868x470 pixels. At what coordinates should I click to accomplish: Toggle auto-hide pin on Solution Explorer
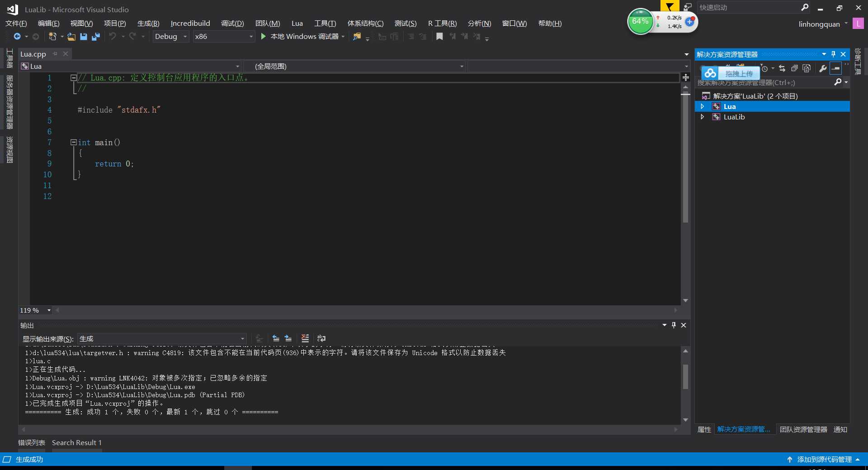tap(833, 54)
